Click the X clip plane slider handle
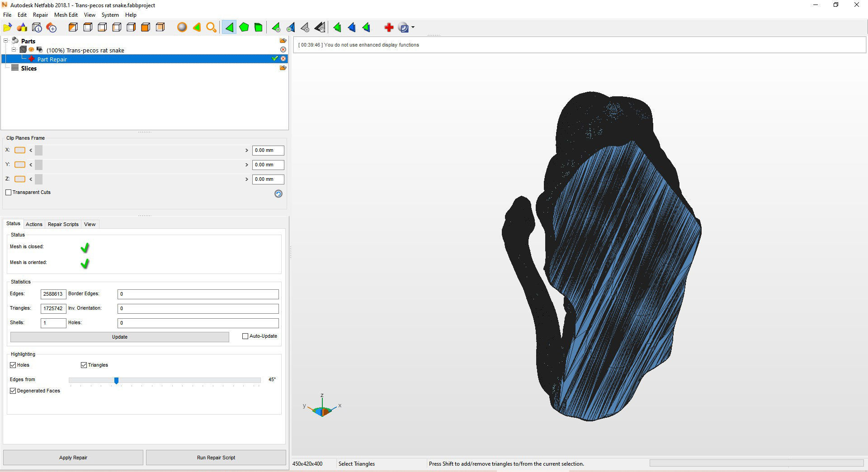 38,150
